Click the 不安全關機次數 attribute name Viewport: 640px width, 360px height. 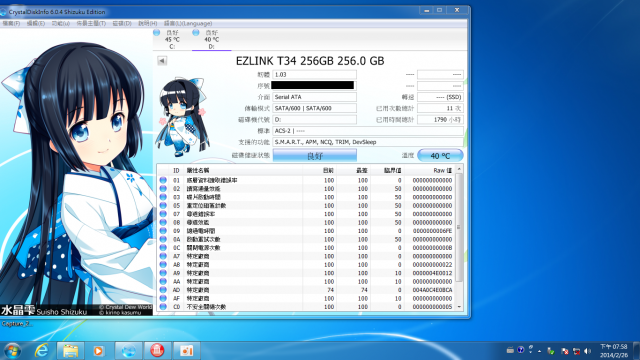pyautogui.click(x=206, y=307)
